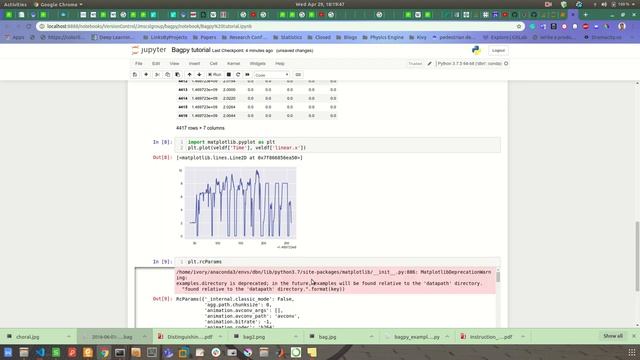Open the Insert menu in Jupyter

pyautogui.click(x=194, y=64)
